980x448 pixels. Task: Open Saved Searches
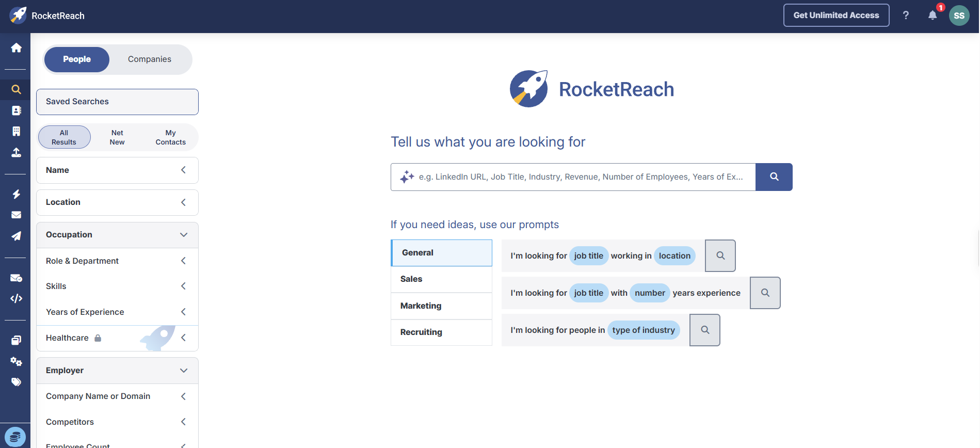[x=117, y=102]
